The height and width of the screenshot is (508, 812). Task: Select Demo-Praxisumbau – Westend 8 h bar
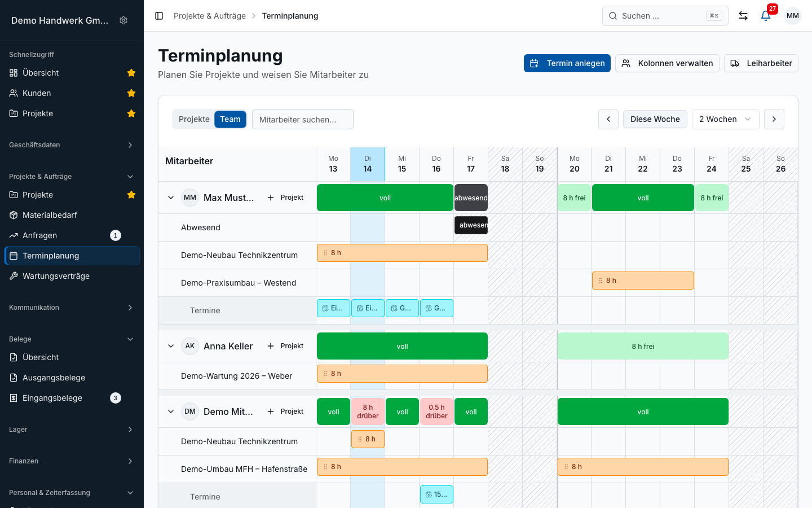(643, 281)
